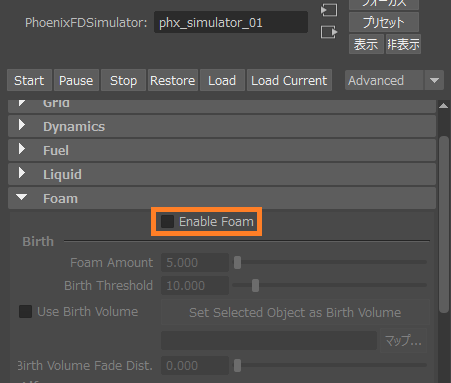Click the PhoenixFDSimulator label

click(86, 23)
